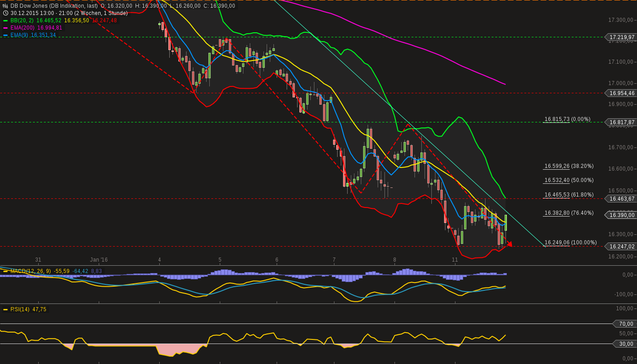
Task: Click the date range text 30.12.2015 13:00 - 21:00
Action: [42, 13]
